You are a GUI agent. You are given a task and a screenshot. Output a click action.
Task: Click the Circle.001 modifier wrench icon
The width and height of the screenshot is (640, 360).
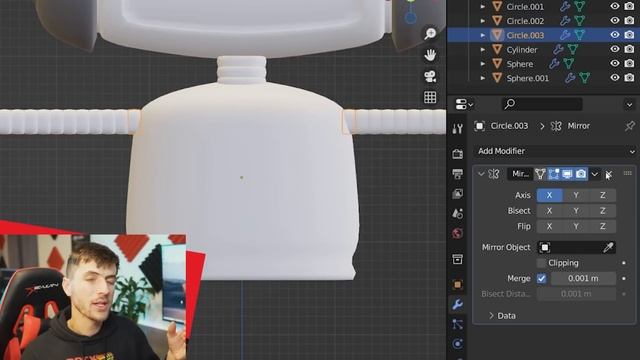pyautogui.click(x=565, y=7)
